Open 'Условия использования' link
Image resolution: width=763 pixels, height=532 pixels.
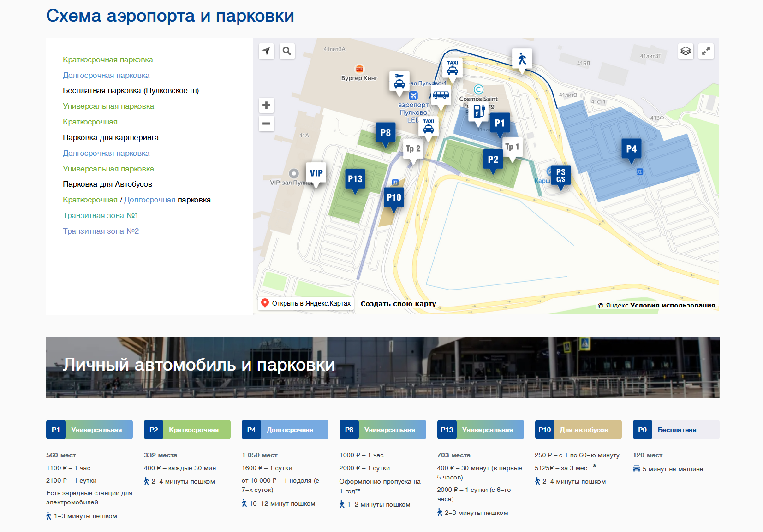point(673,305)
